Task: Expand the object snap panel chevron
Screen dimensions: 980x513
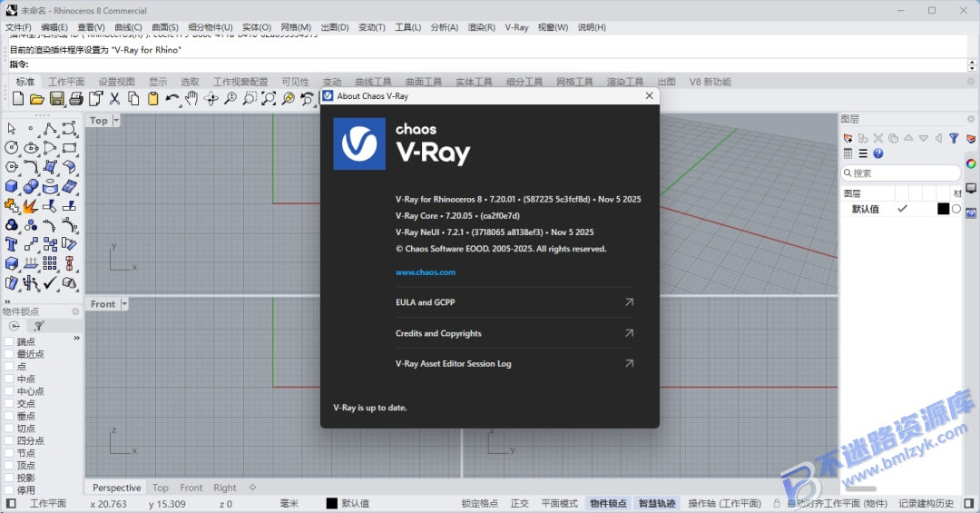Action: (x=77, y=338)
